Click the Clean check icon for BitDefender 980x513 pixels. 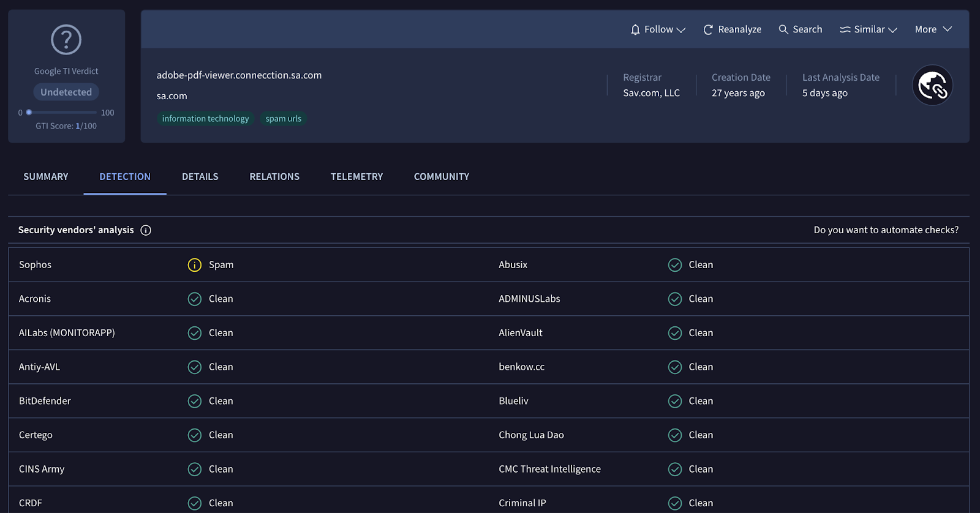[x=194, y=401]
